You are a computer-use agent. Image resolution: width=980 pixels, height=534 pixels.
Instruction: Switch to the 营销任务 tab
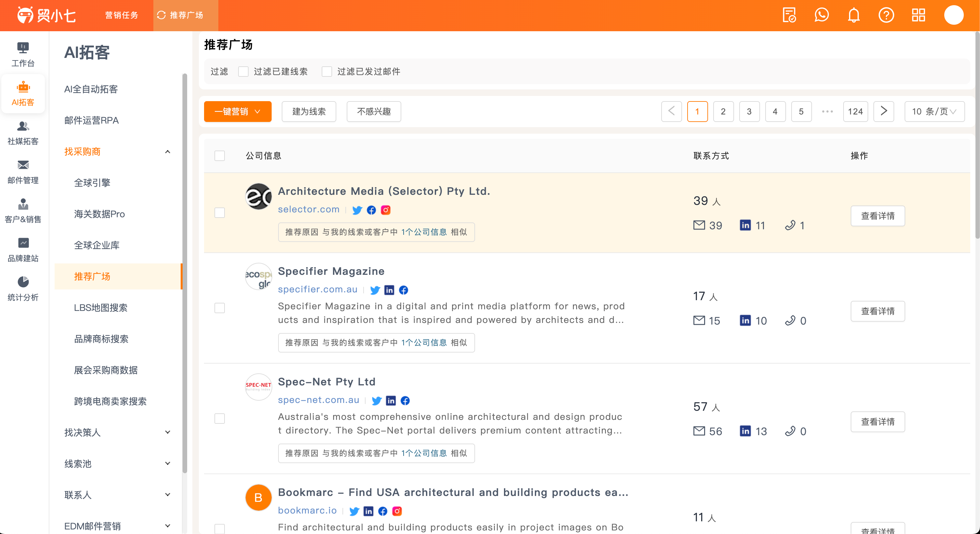pos(122,15)
